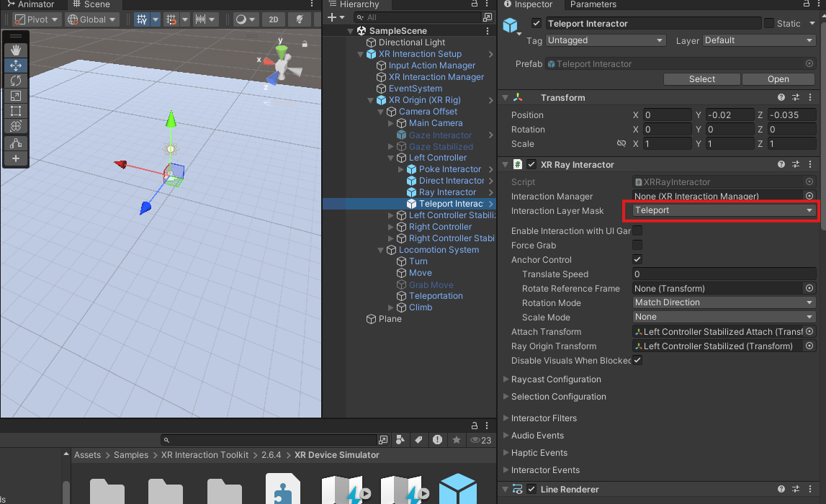The width and height of the screenshot is (826, 504).
Task: Select the Move tool in Scene toolbar
Action: [16, 66]
